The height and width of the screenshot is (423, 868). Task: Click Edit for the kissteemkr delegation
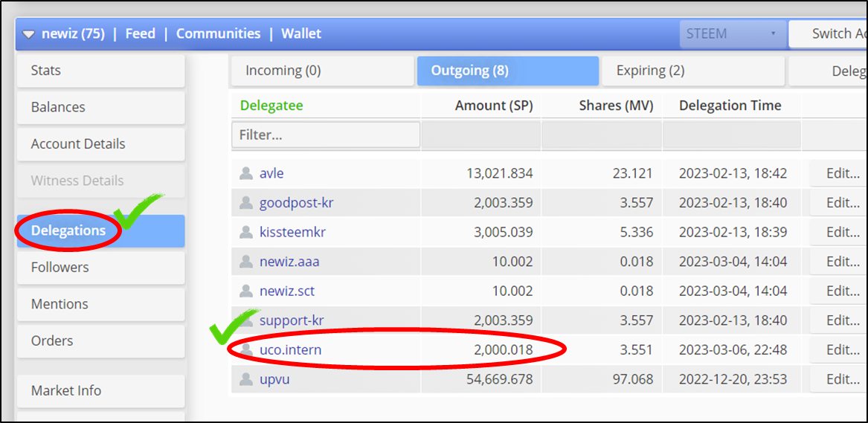click(839, 232)
